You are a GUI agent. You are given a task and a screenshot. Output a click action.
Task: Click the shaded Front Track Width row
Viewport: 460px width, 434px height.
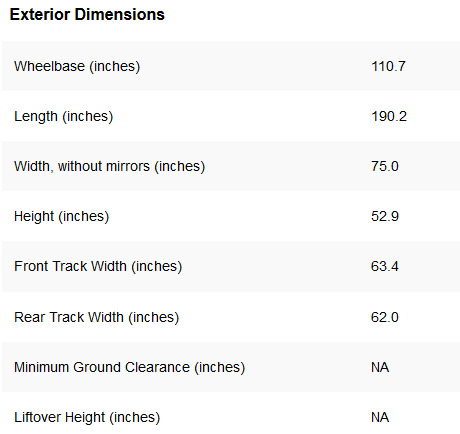coord(231,266)
